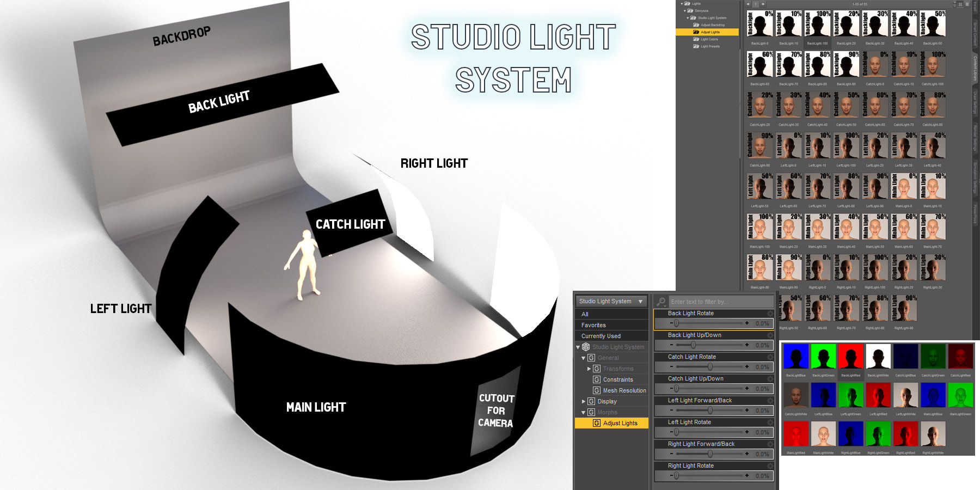Apply the BackLightWhite color preset

tap(878, 357)
